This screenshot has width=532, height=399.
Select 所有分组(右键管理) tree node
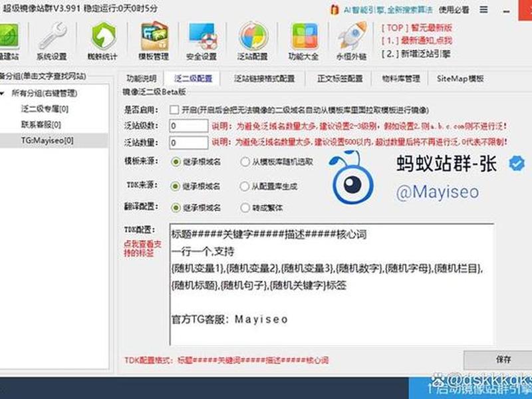(x=45, y=93)
